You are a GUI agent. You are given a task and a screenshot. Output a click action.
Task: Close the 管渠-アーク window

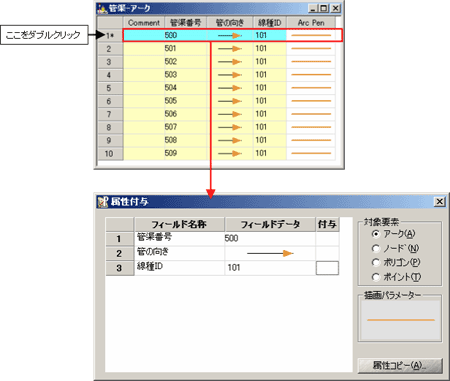[336, 8]
